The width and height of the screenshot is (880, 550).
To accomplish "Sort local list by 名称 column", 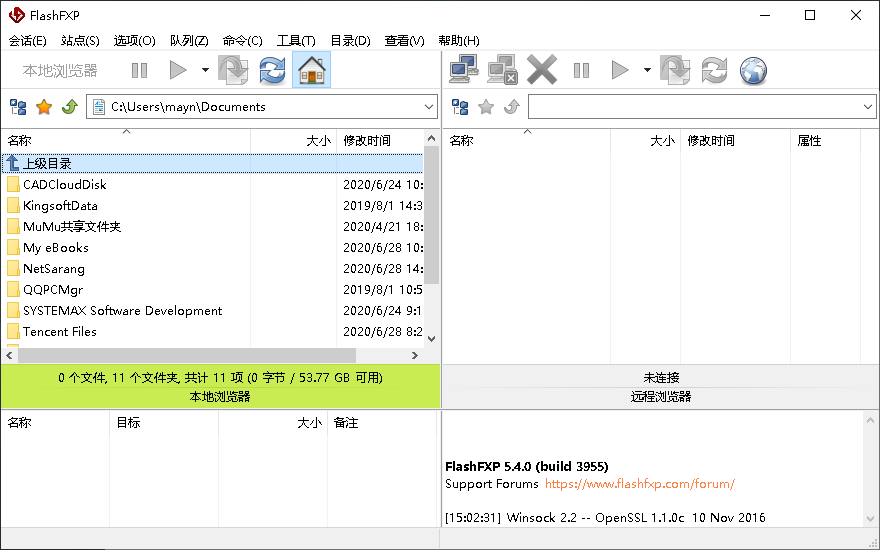I will (x=126, y=140).
